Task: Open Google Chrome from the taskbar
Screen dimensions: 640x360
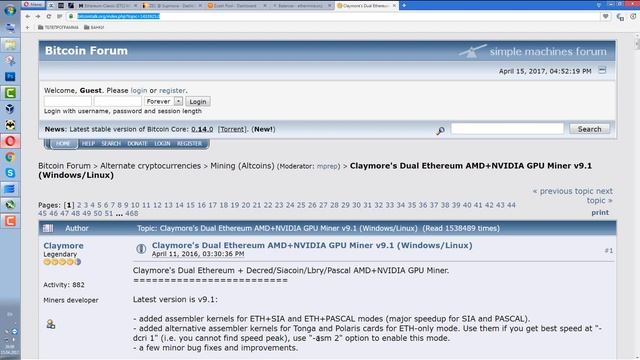Action: click(10, 157)
